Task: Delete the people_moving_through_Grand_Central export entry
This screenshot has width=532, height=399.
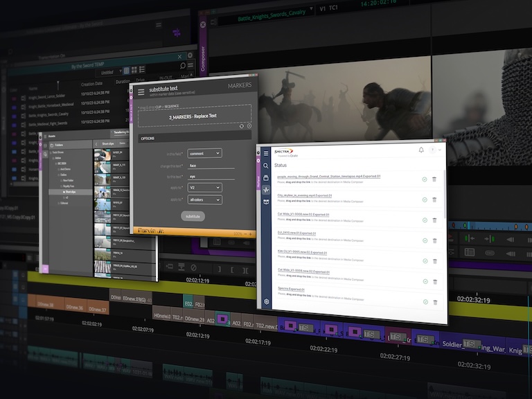Action: point(434,179)
